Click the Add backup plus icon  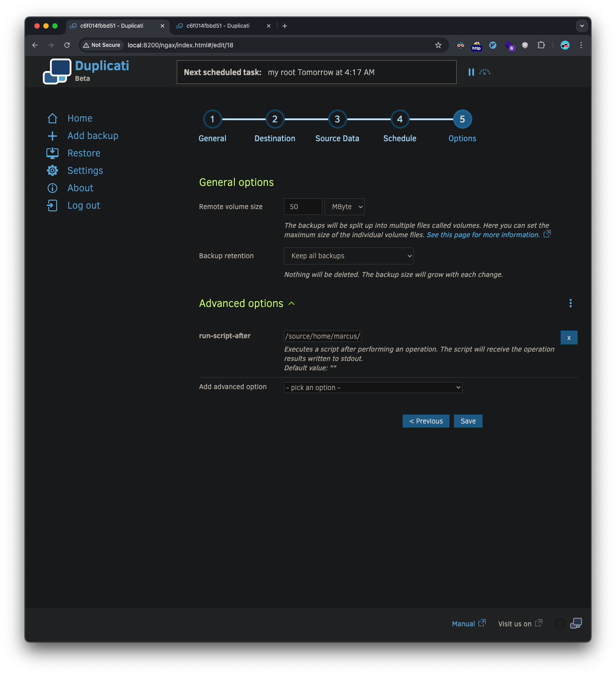point(52,136)
